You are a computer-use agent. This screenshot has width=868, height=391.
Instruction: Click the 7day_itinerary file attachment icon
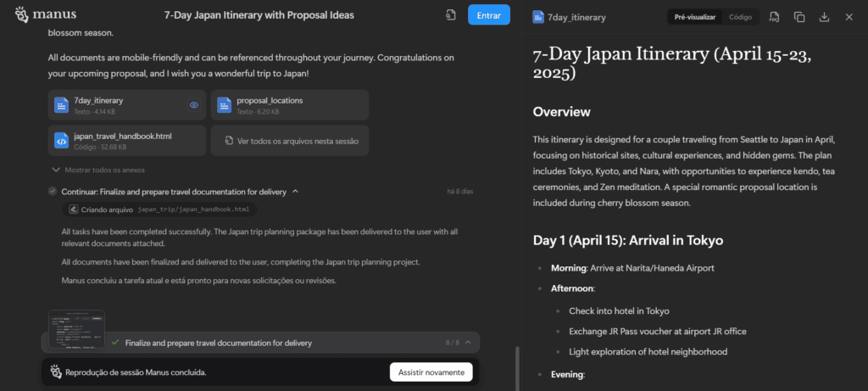coord(61,105)
